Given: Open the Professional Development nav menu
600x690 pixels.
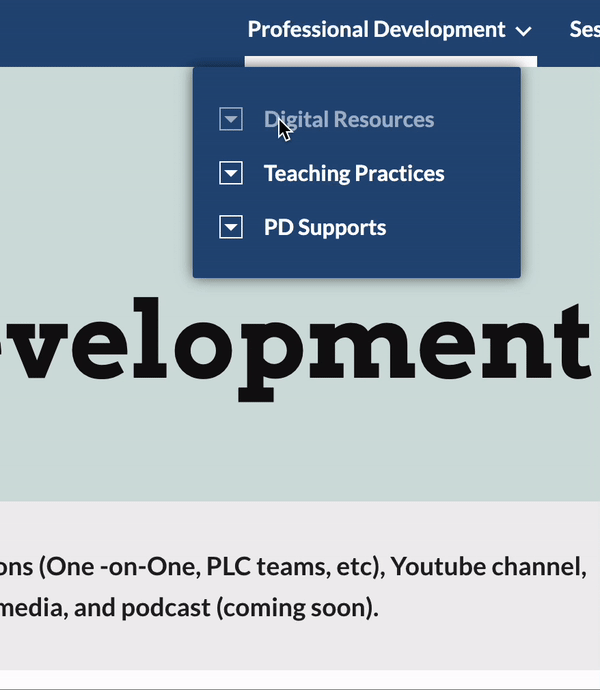Looking at the screenshot, I should click(376, 30).
